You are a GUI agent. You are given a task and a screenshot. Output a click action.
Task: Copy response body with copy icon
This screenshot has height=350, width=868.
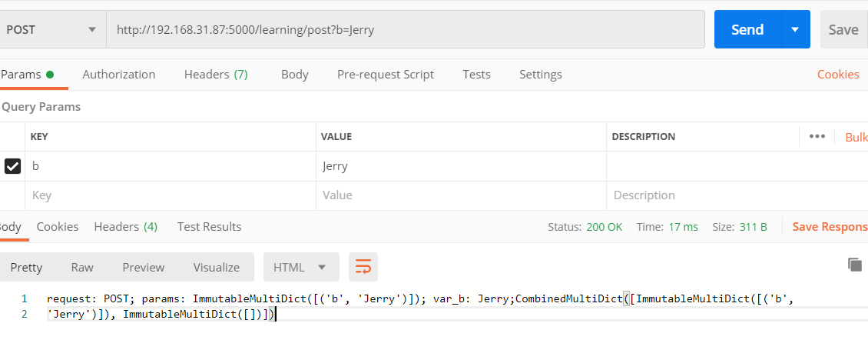tap(854, 265)
